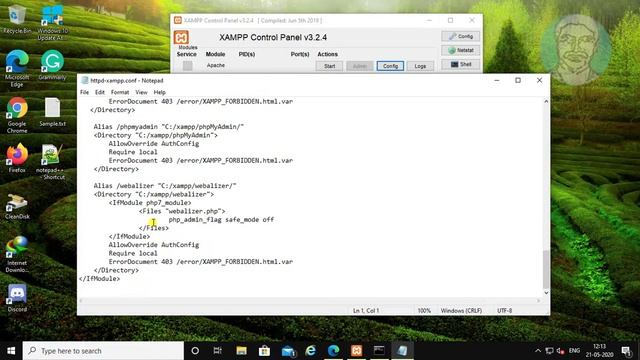The image size is (640, 360).
Task: Open Notepad View menu
Action: click(x=141, y=92)
